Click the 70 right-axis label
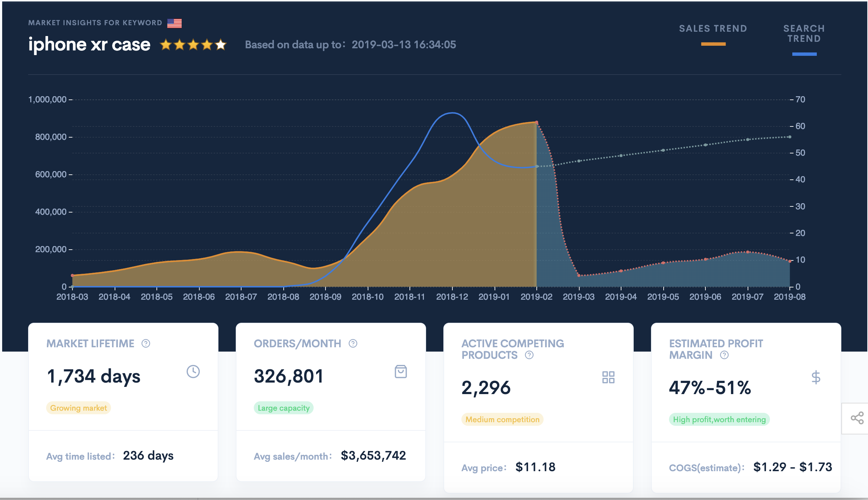This screenshot has width=868, height=500. pos(800,99)
